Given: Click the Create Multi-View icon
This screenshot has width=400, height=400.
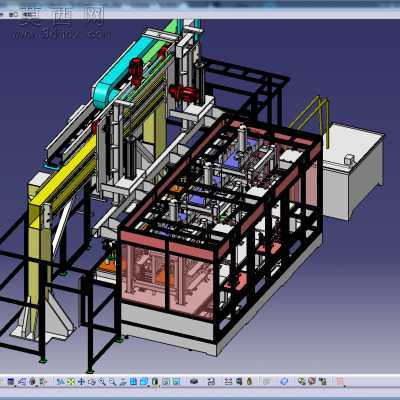Looking at the screenshot, I should click(x=133, y=382).
